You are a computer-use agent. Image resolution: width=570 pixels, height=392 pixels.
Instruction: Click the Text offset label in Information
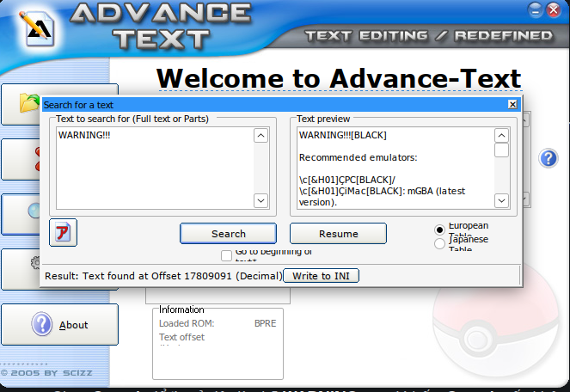[x=181, y=337]
